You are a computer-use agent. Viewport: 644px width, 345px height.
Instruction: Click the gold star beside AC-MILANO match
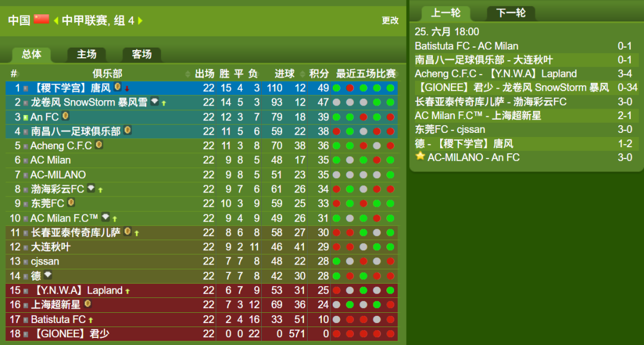[x=420, y=156]
